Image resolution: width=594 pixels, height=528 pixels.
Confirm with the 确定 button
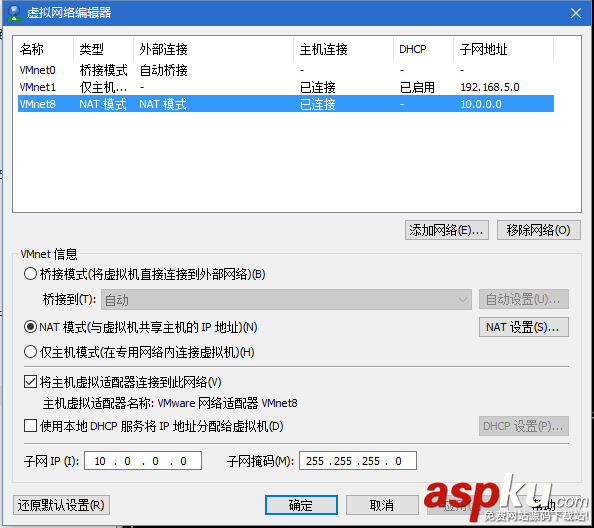point(301,505)
